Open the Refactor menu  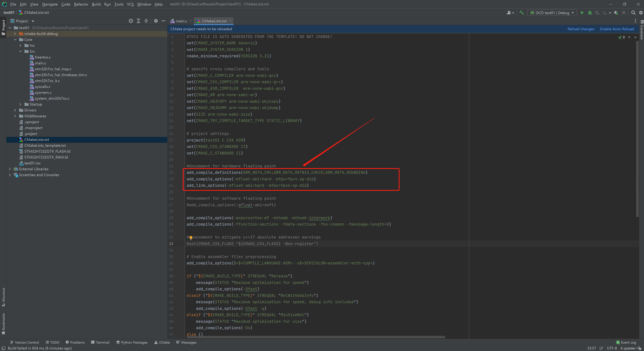pyautogui.click(x=81, y=4)
